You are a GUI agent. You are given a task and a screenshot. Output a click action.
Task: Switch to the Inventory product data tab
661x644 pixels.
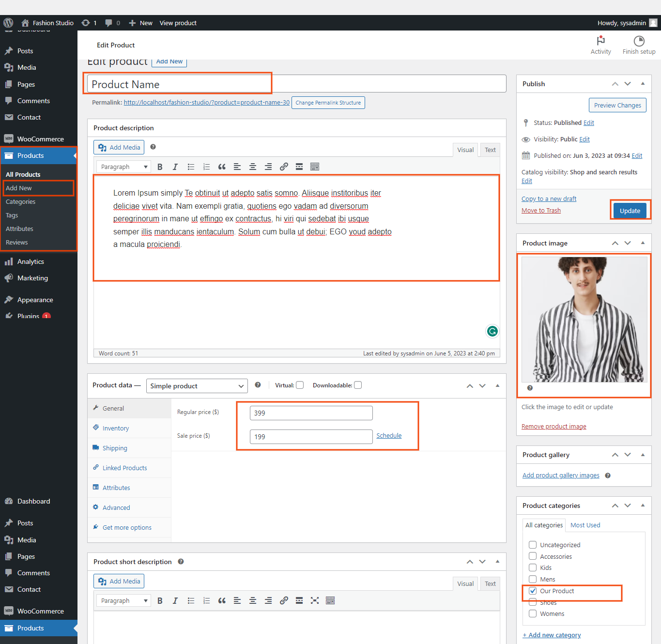(x=115, y=429)
